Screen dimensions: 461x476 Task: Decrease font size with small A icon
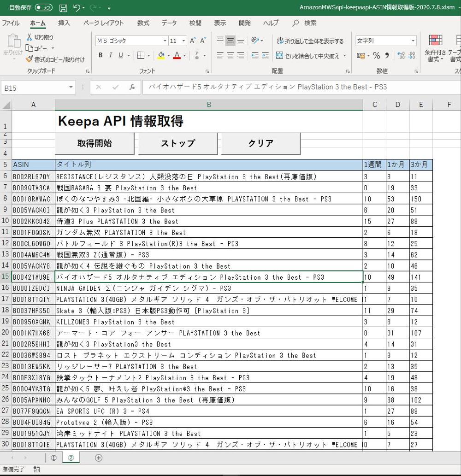coord(203,41)
